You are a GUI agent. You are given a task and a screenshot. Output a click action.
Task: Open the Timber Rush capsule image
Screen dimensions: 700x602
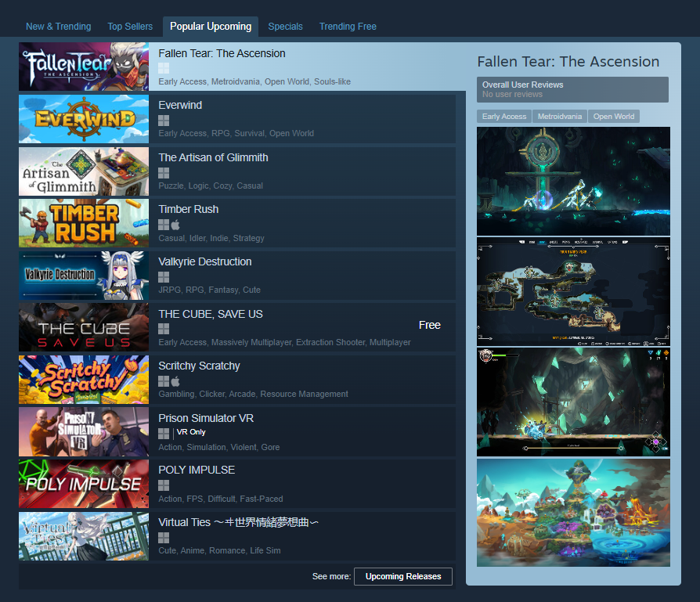pos(84,223)
